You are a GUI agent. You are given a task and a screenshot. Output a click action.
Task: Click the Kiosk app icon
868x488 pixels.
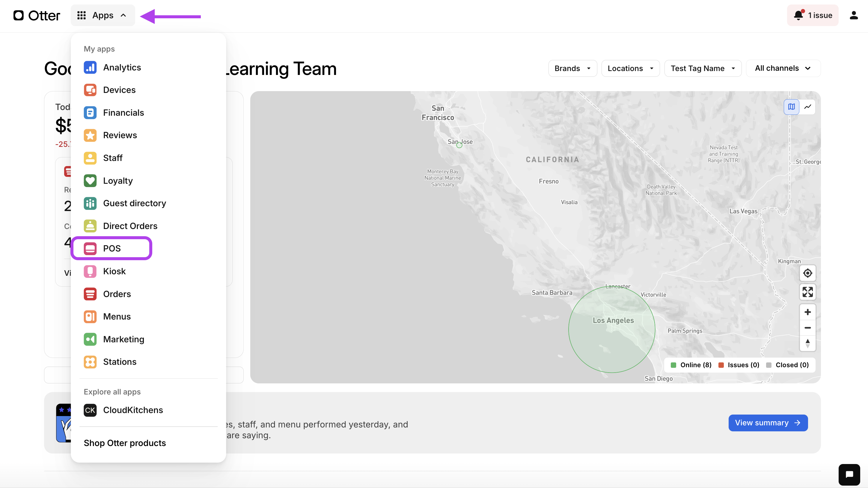point(90,271)
